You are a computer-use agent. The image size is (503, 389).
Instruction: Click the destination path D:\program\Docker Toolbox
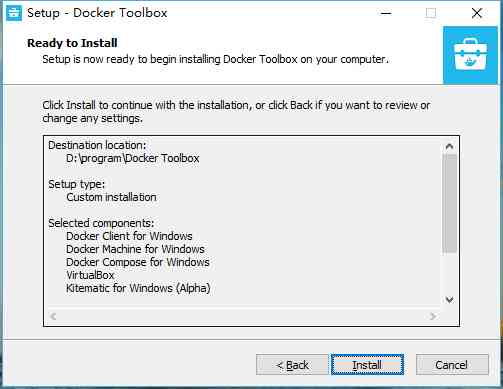point(133,158)
